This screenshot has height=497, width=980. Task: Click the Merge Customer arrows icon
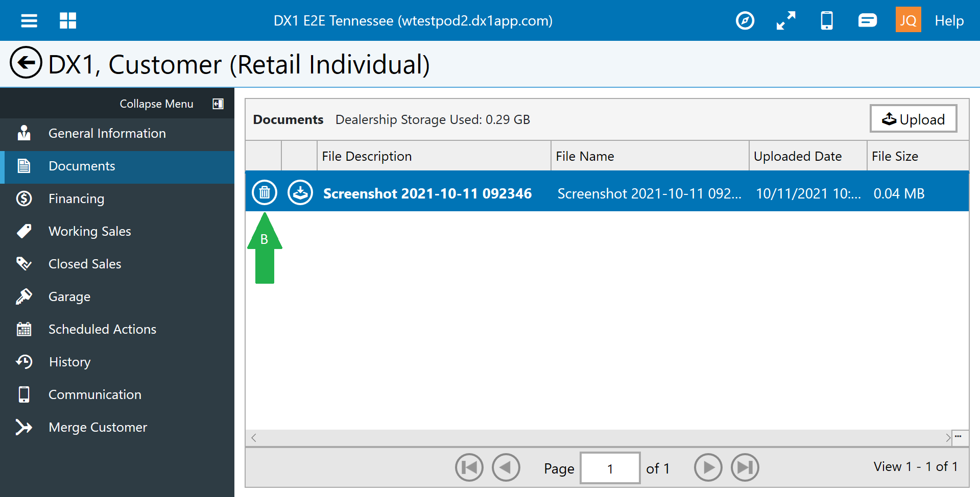[x=24, y=427]
